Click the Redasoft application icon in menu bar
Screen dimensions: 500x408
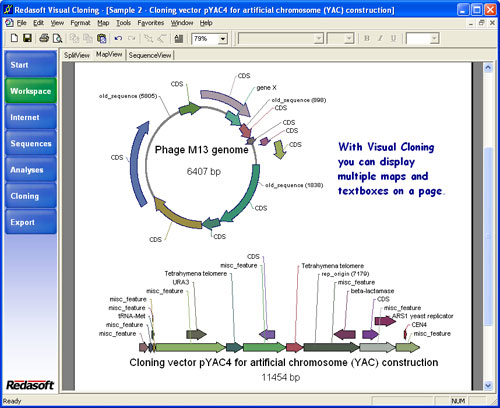9,23
